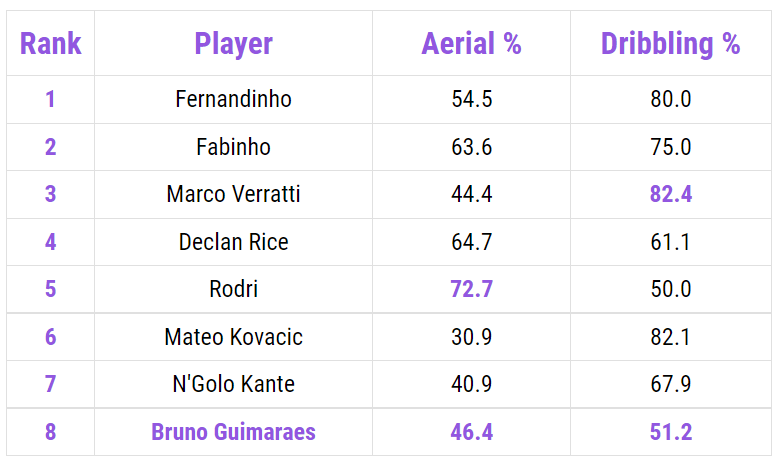Select the Mateo Kovacic cell
The image size is (778, 463).
[x=233, y=337]
